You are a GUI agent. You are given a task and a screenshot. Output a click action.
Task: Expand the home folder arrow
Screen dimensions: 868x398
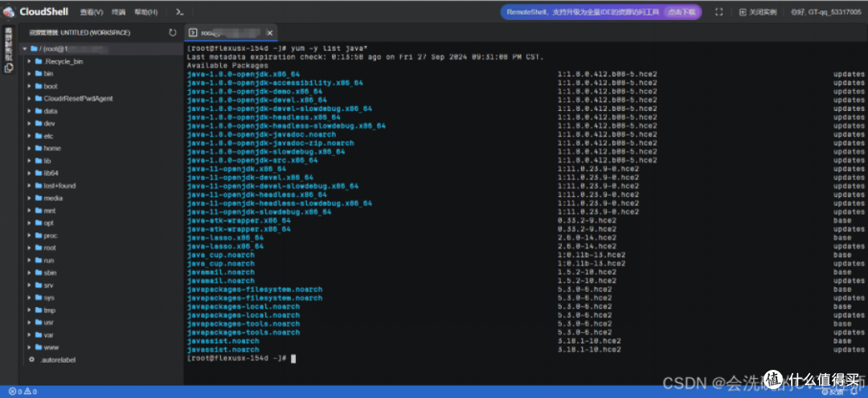(30, 149)
